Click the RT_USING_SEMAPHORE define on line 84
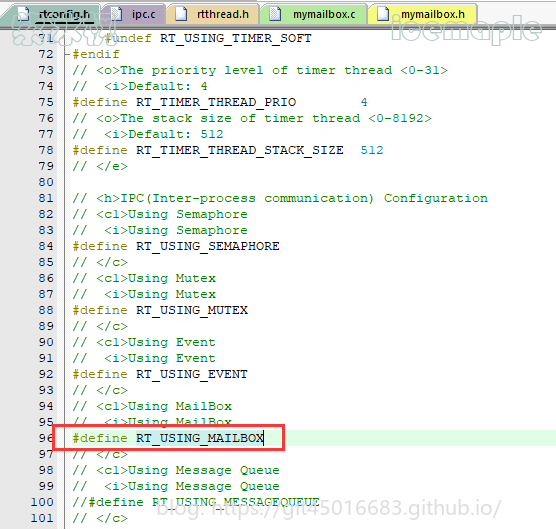The image size is (556, 529). click(208, 246)
